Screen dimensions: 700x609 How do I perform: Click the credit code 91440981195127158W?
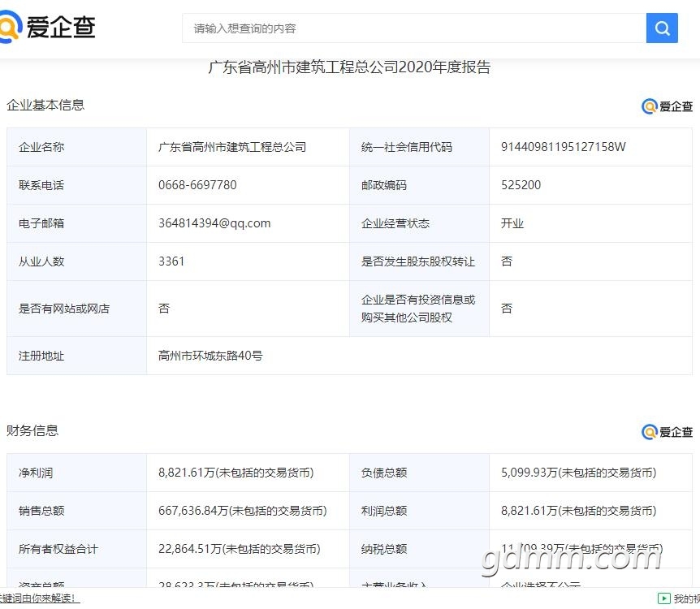click(564, 147)
